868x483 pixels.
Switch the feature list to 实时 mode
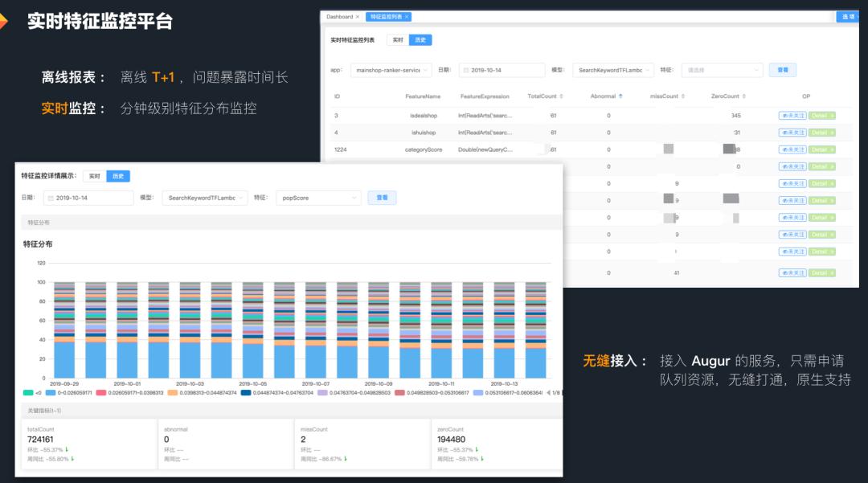point(396,39)
